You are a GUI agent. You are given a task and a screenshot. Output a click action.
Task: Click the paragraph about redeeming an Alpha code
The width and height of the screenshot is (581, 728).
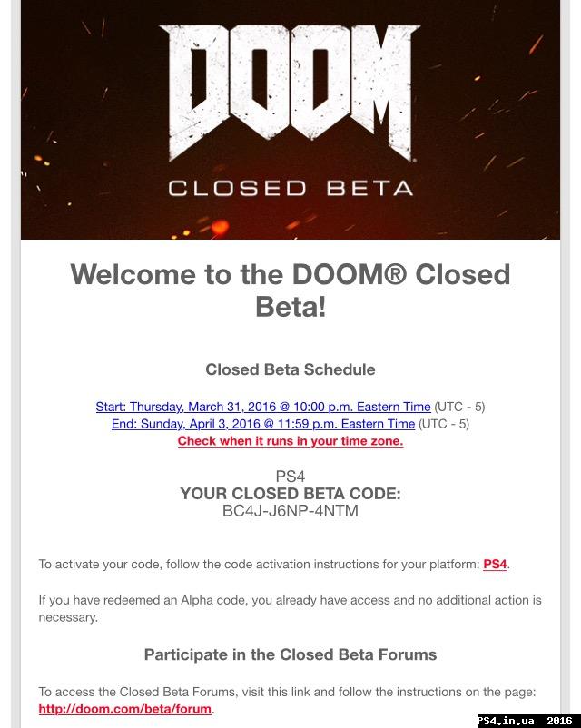[x=290, y=609]
